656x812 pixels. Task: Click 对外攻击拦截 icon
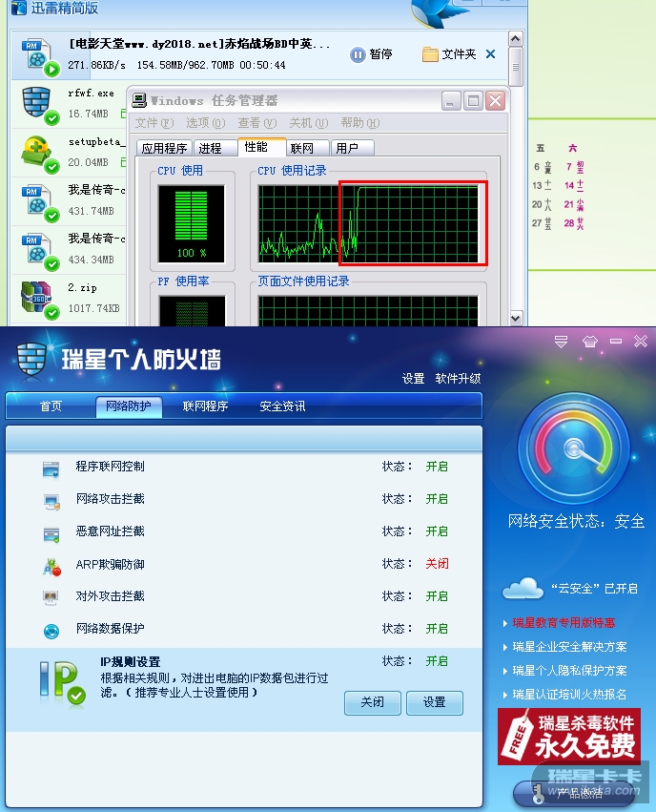[x=51, y=598]
